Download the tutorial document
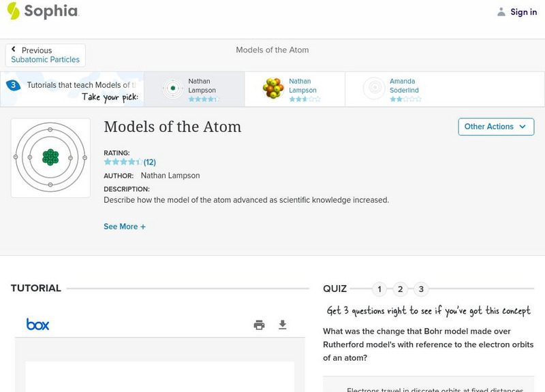This screenshot has width=545, height=392. click(x=283, y=325)
